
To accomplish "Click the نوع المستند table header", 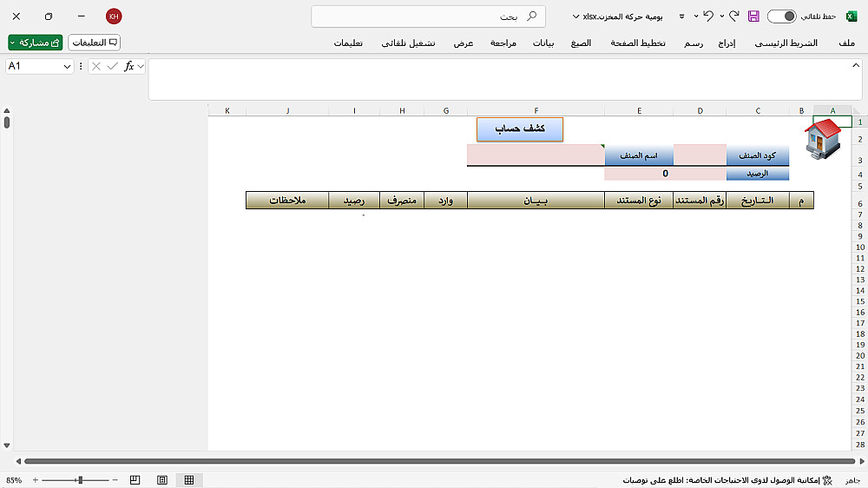I will (639, 201).
